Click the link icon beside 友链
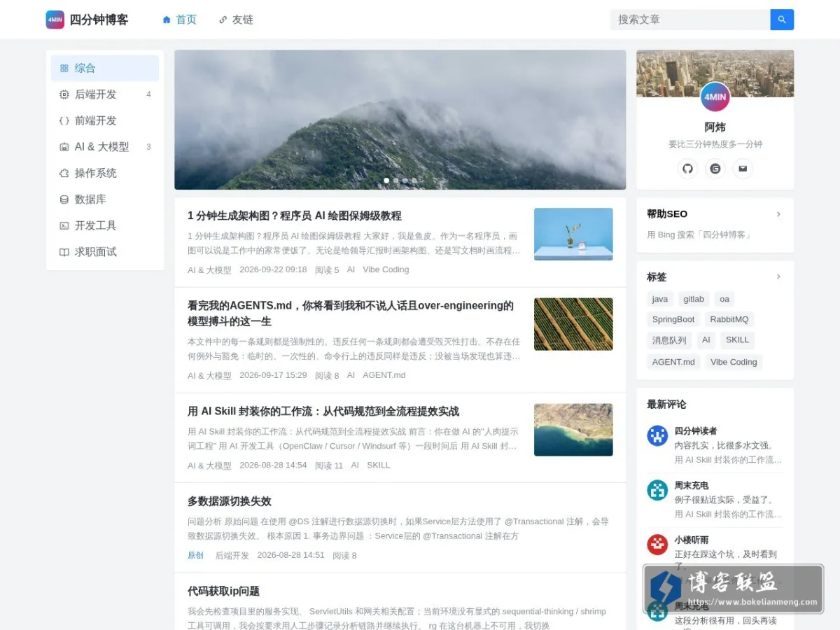This screenshot has height=630, width=840. coord(223,20)
